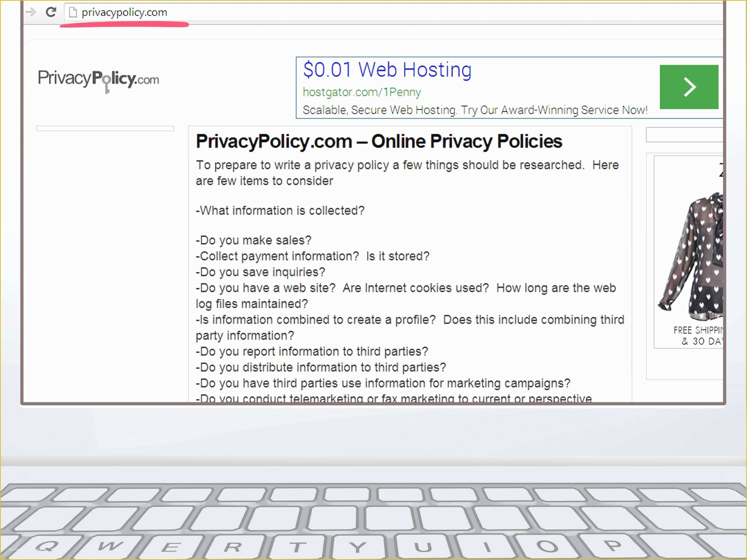Click the 'FREE SHIPPING' ad text

(698, 330)
